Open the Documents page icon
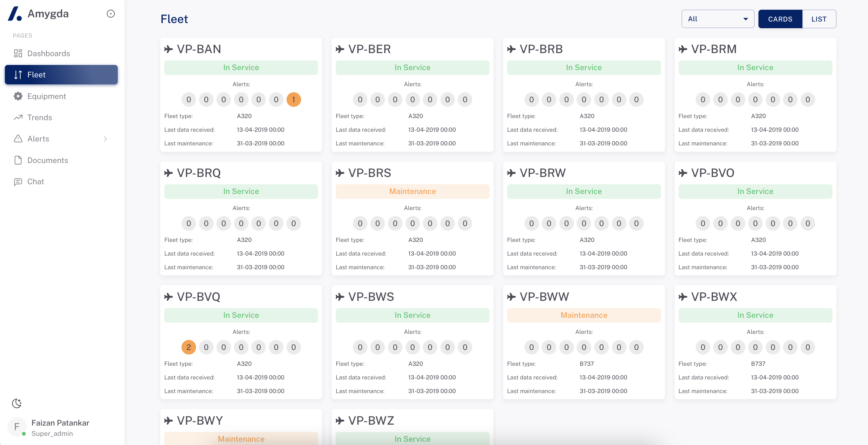Viewport: 868px width, 445px height. 18,160
